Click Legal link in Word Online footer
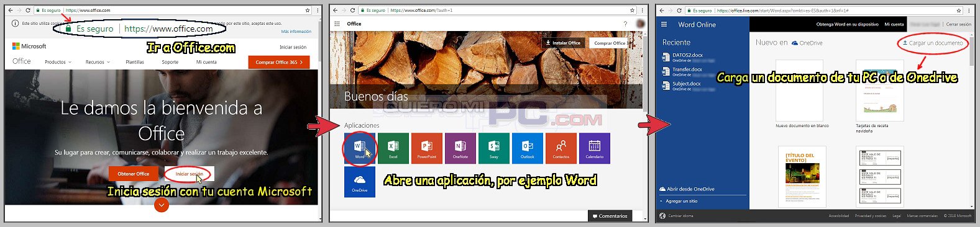The image size is (980, 227). click(x=897, y=216)
